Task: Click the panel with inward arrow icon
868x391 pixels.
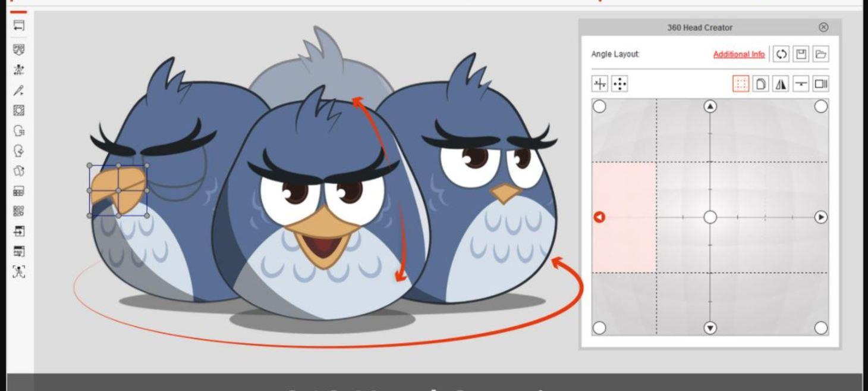Action: pos(19,232)
